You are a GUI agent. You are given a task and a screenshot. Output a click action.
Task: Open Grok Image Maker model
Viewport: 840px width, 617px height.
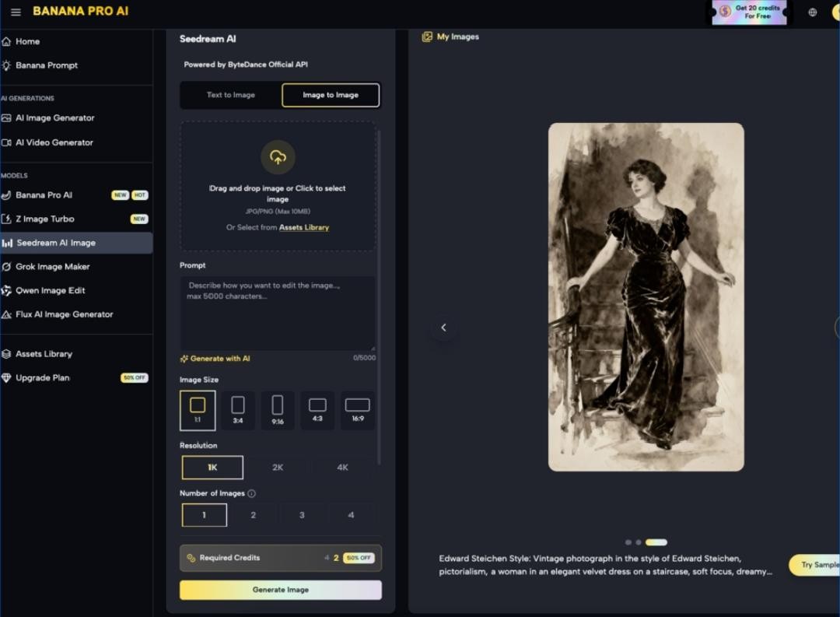click(53, 267)
